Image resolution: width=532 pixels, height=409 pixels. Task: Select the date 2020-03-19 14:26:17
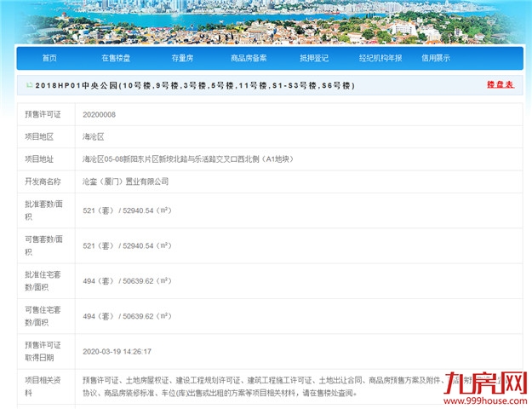click(117, 352)
